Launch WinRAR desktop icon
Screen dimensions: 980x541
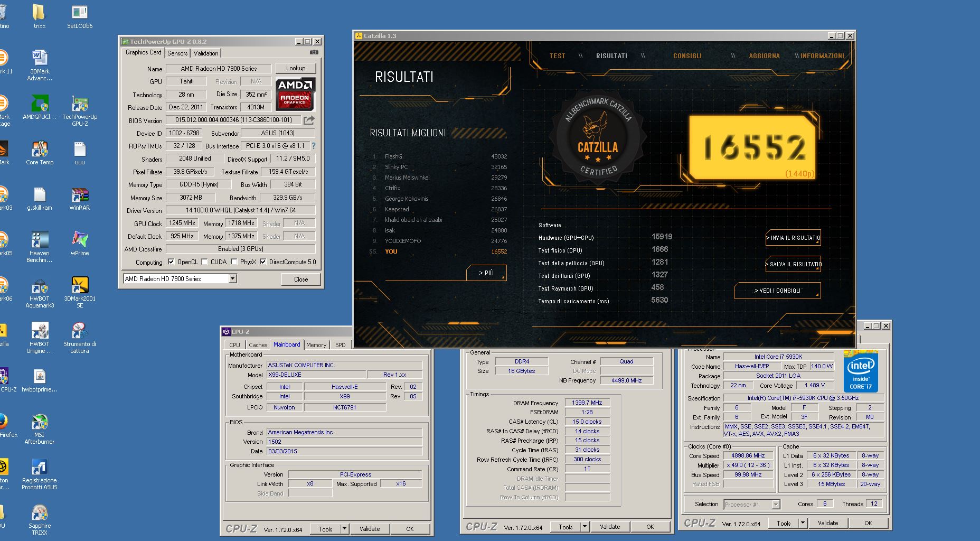(x=80, y=198)
